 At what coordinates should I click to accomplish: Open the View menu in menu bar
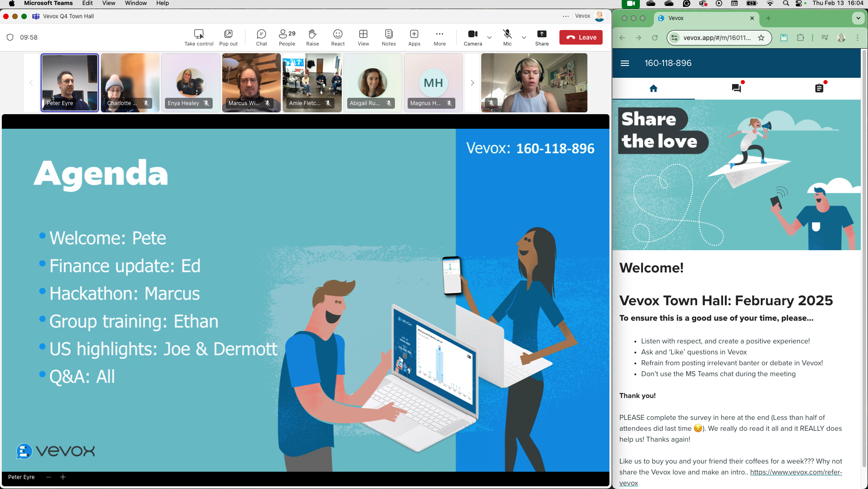click(x=109, y=3)
